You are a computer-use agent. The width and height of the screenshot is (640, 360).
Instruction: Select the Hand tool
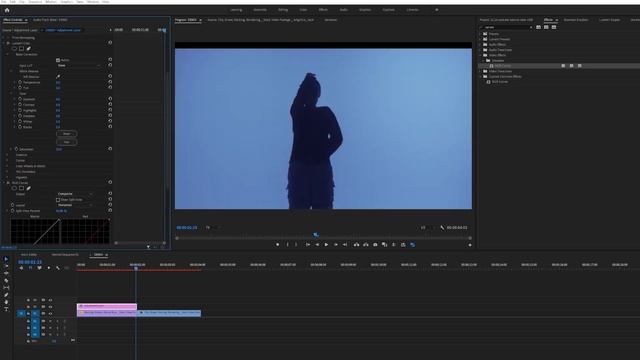[x=6, y=302]
